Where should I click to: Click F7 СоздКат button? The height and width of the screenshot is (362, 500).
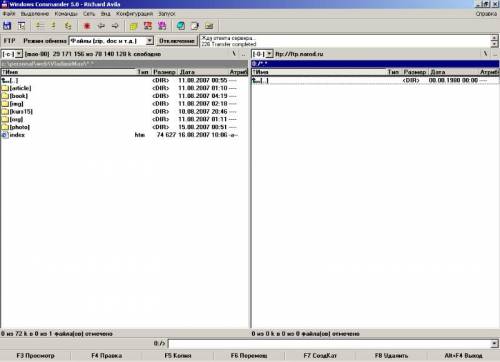coord(320,356)
